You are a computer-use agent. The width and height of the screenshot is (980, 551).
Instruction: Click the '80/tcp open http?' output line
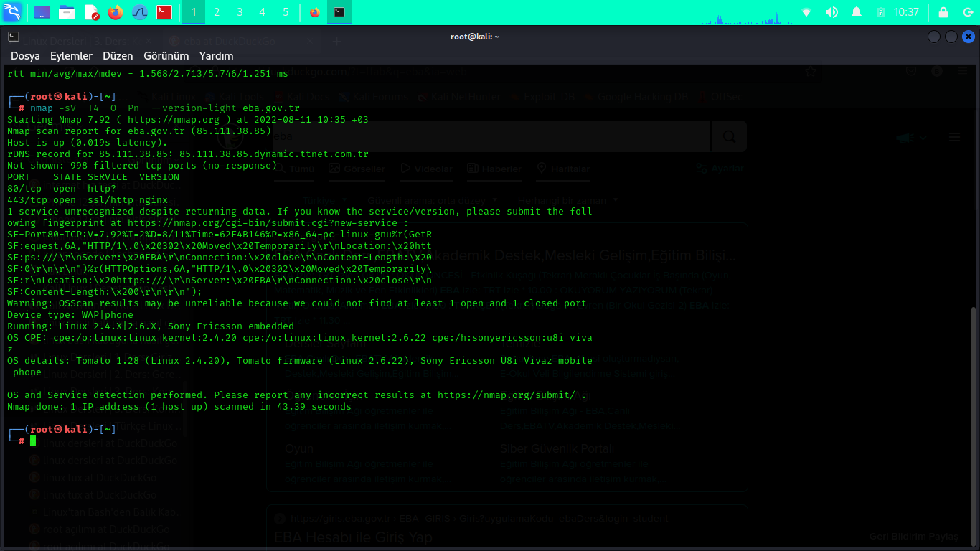pos(62,188)
